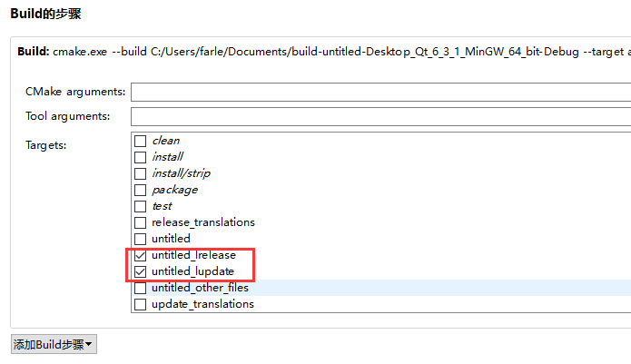
Task: Click the clean target name
Action: (x=166, y=141)
